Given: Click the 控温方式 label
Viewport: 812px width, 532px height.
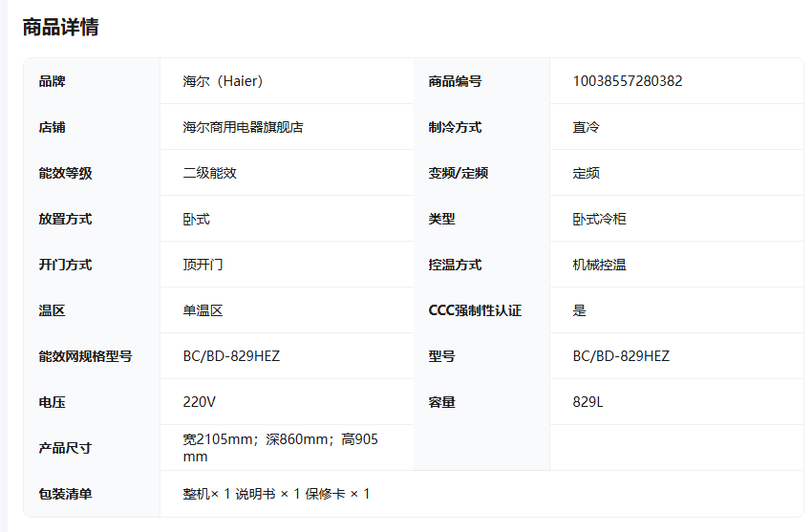Looking at the screenshot, I should [455, 265].
